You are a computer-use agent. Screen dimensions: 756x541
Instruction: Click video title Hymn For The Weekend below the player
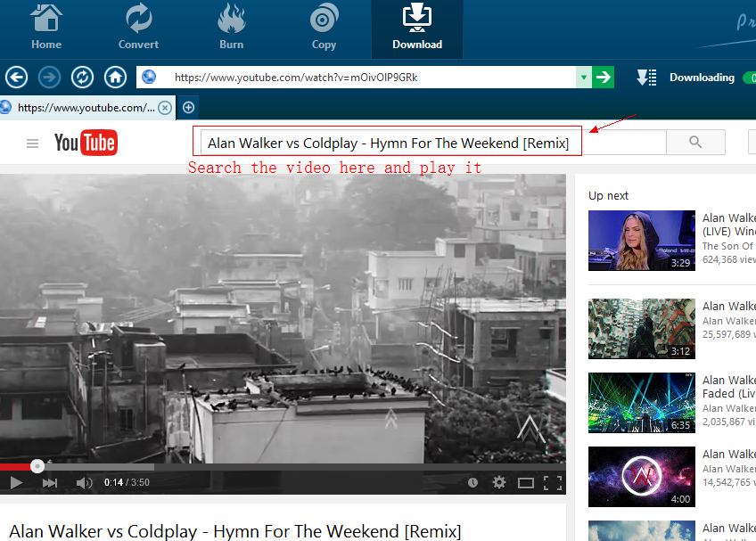click(x=235, y=531)
